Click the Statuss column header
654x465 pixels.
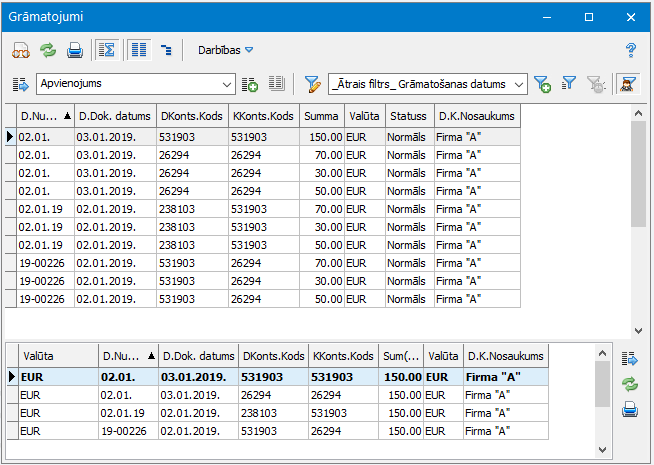point(410,116)
